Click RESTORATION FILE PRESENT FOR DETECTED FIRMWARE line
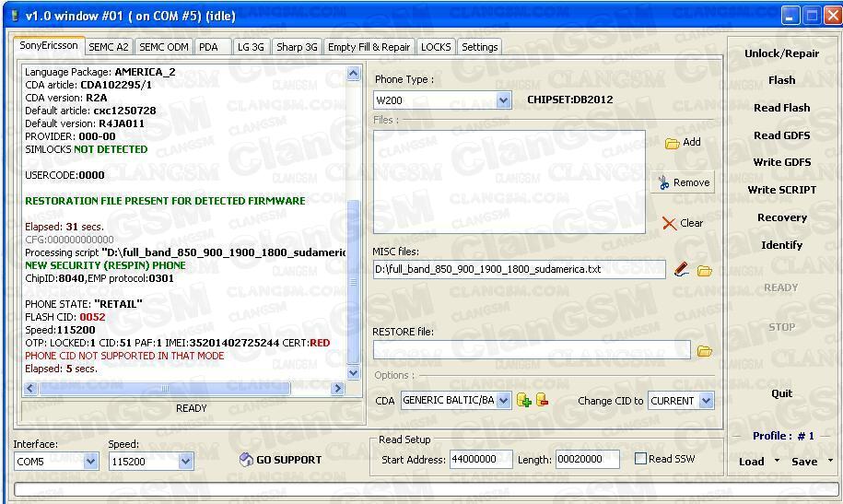843x504 pixels. pos(165,201)
